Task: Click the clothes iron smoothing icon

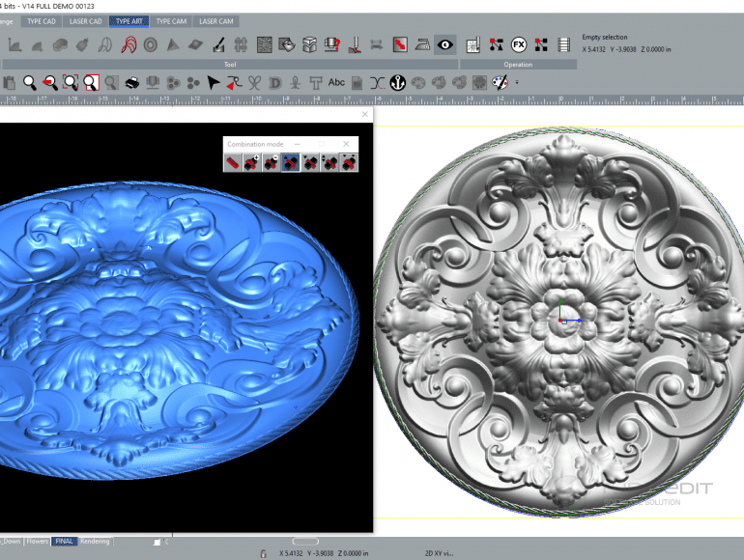Action: [422, 44]
